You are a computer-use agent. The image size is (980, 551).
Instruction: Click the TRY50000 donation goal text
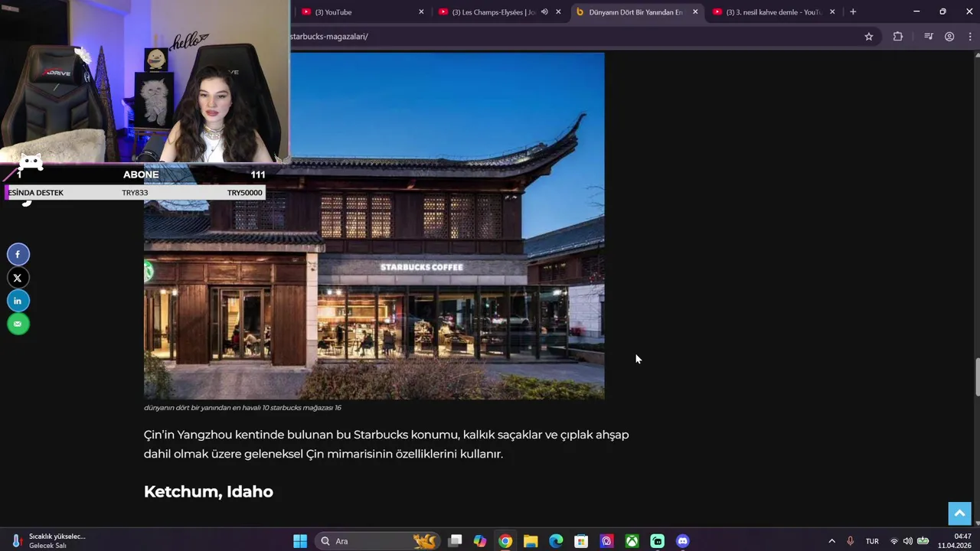pos(244,193)
